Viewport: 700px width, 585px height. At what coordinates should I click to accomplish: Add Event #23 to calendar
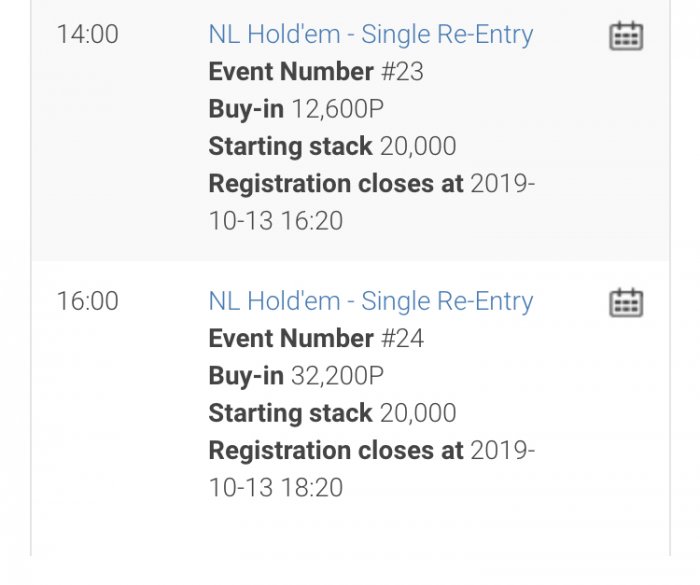[x=626, y=36]
